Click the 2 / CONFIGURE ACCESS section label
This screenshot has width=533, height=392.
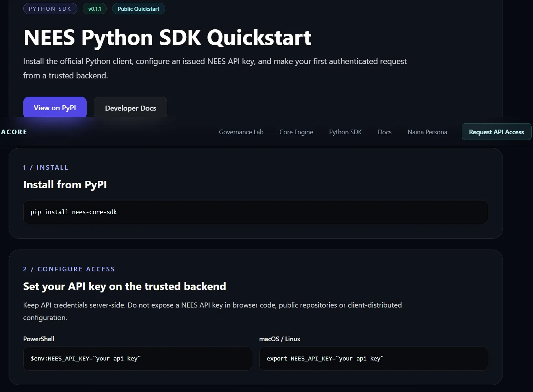(69, 269)
